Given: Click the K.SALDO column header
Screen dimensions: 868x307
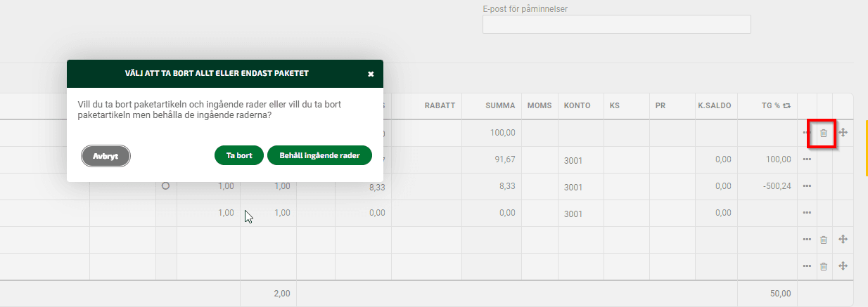Looking at the screenshot, I should click(x=714, y=105).
